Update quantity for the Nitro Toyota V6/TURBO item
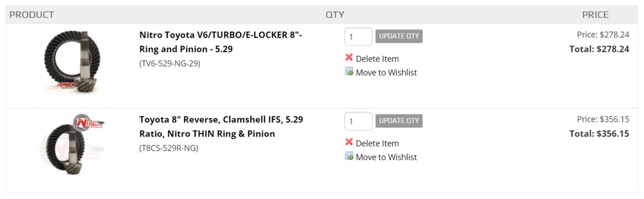 tap(399, 36)
